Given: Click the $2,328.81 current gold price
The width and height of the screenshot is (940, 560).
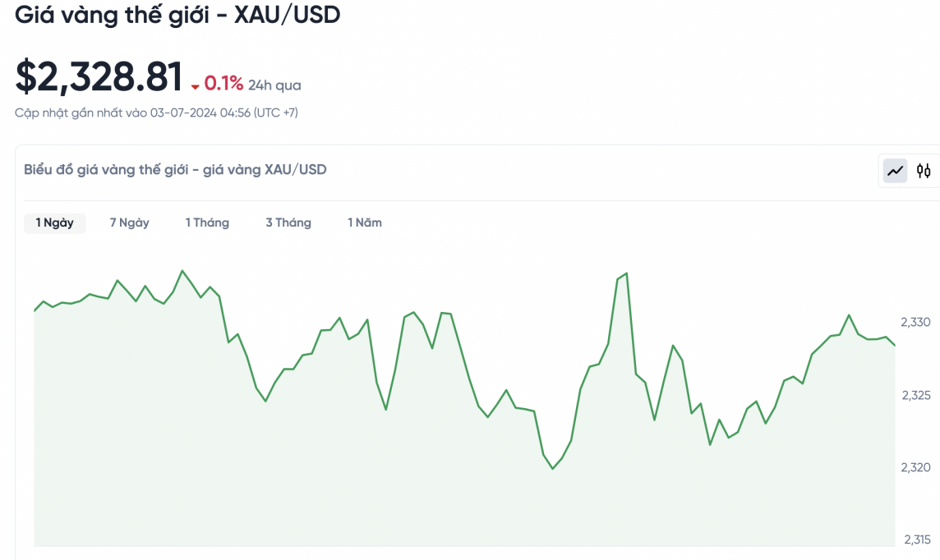Looking at the screenshot, I should pyautogui.click(x=99, y=77).
